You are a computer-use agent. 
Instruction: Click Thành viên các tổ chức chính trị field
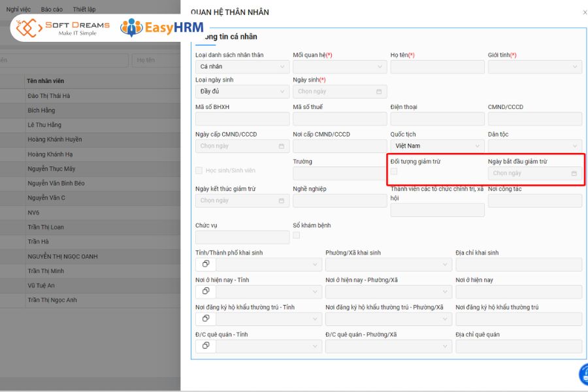[437, 210]
